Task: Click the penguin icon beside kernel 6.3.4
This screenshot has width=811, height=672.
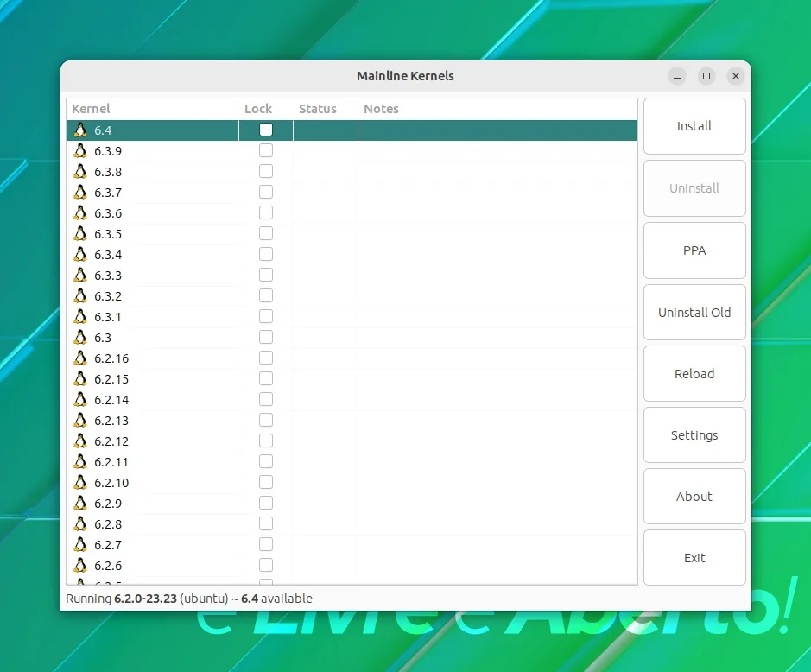Action: pyautogui.click(x=80, y=254)
